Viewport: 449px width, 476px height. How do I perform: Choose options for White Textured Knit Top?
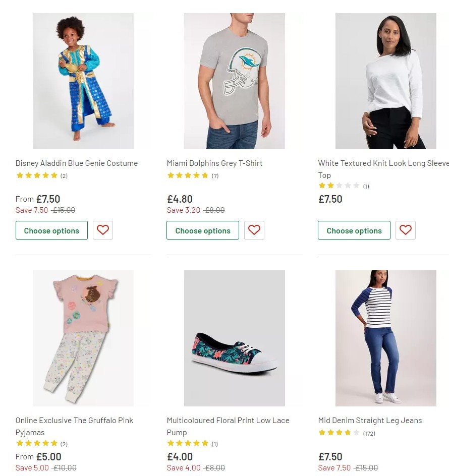click(x=354, y=230)
